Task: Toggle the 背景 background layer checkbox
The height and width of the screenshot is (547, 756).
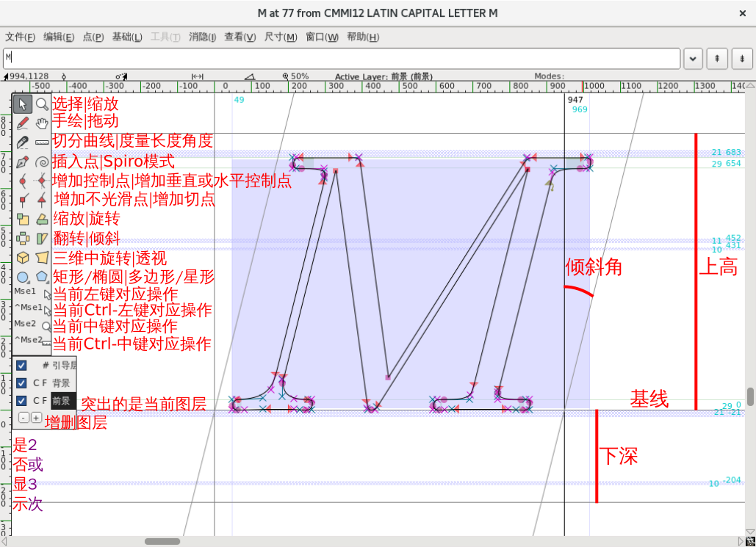Action: pyautogui.click(x=21, y=383)
